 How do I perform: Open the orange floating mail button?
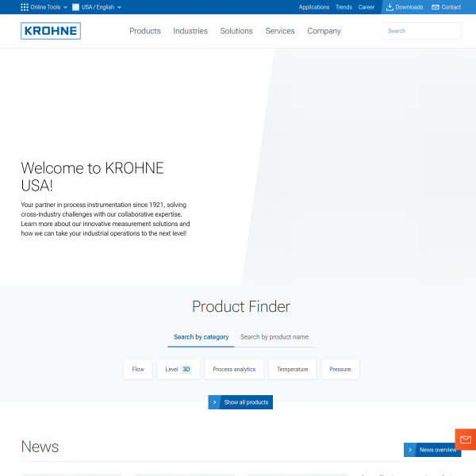(x=466, y=440)
